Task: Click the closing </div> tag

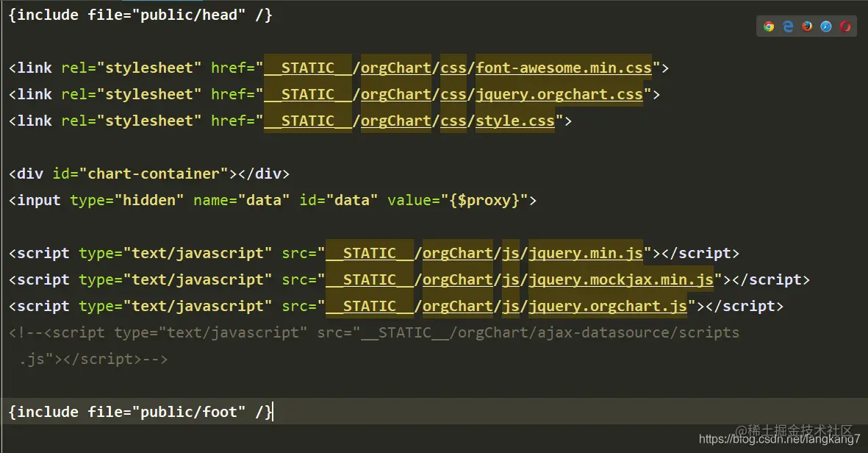Action: 264,174
